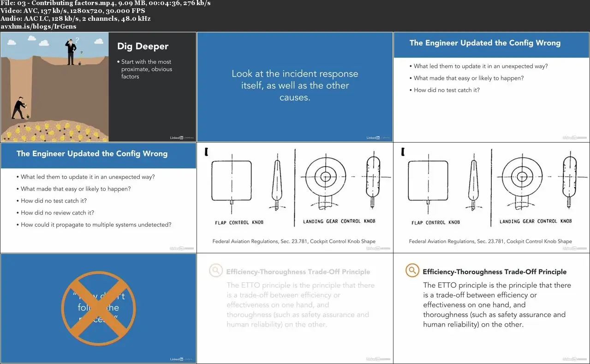Click the 'Audio: AAC LC, 128 kb/s' info line
This screenshot has height=364, width=590.
[76, 19]
